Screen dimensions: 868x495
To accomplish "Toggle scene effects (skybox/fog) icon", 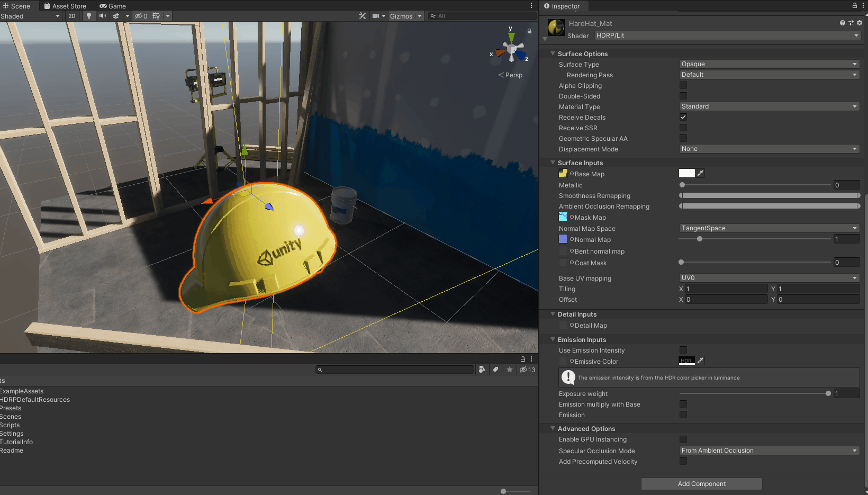I will click(x=116, y=16).
